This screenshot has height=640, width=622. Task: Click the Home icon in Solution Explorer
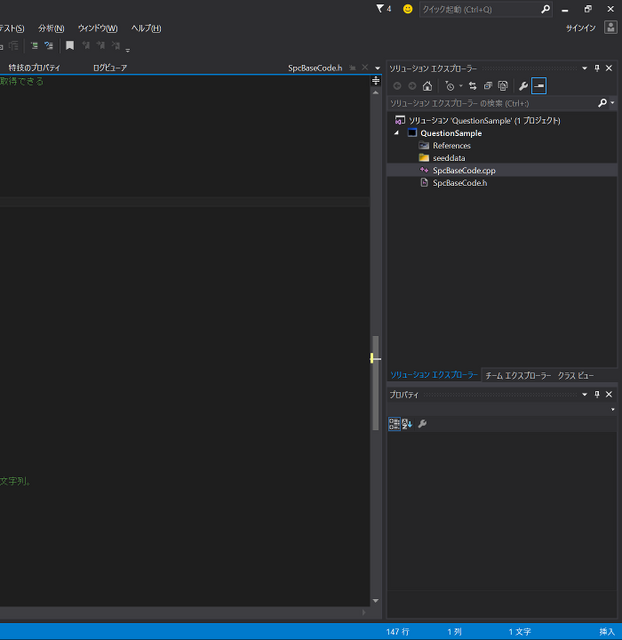427,86
